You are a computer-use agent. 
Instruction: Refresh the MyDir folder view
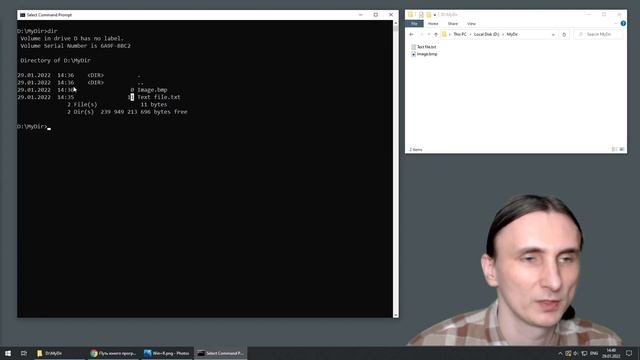pyautogui.click(x=564, y=34)
